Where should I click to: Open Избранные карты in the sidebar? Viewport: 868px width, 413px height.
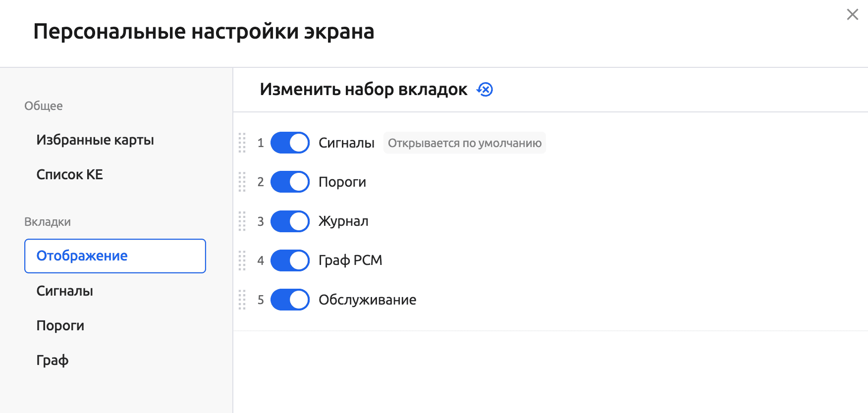coord(95,140)
